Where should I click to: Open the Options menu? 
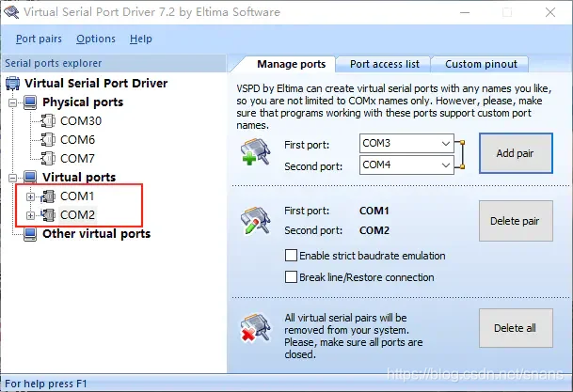pos(96,39)
